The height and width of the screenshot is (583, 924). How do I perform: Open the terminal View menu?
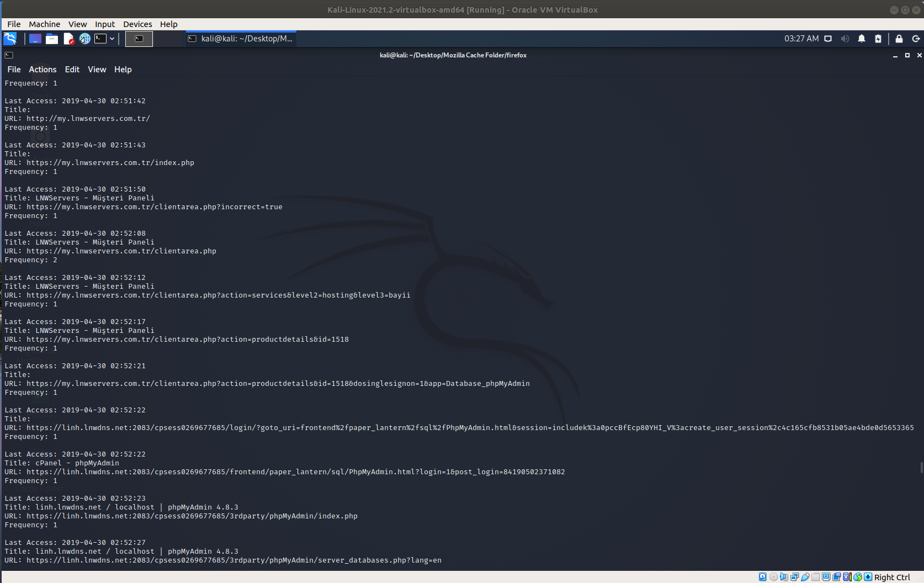(x=97, y=70)
